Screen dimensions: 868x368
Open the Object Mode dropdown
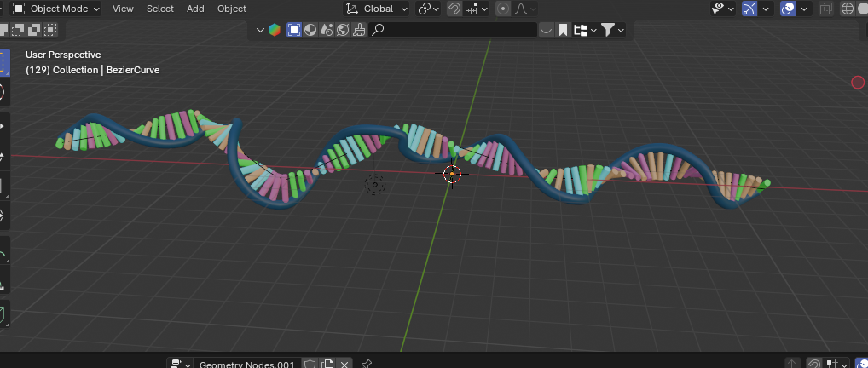(56, 9)
